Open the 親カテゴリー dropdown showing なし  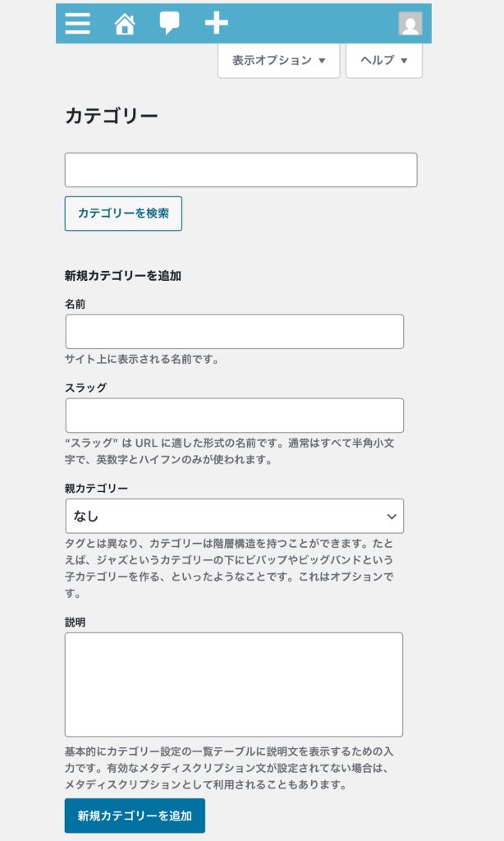click(234, 516)
